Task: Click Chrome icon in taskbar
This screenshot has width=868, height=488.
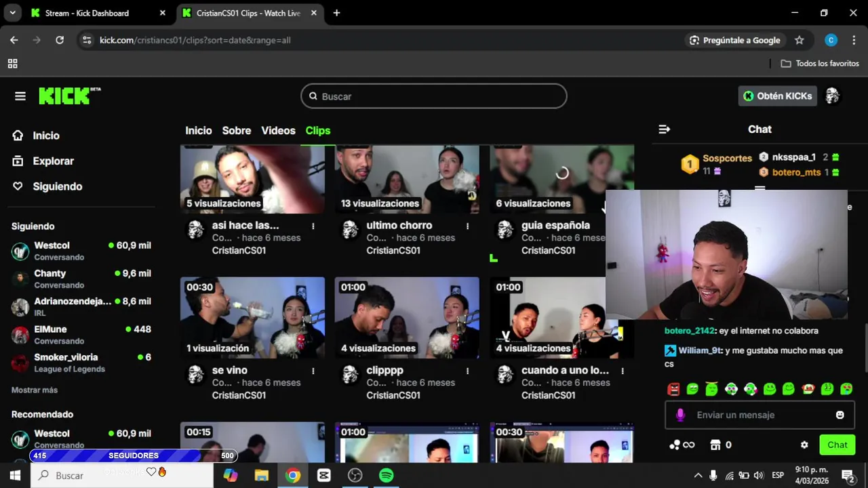Action: point(293,475)
